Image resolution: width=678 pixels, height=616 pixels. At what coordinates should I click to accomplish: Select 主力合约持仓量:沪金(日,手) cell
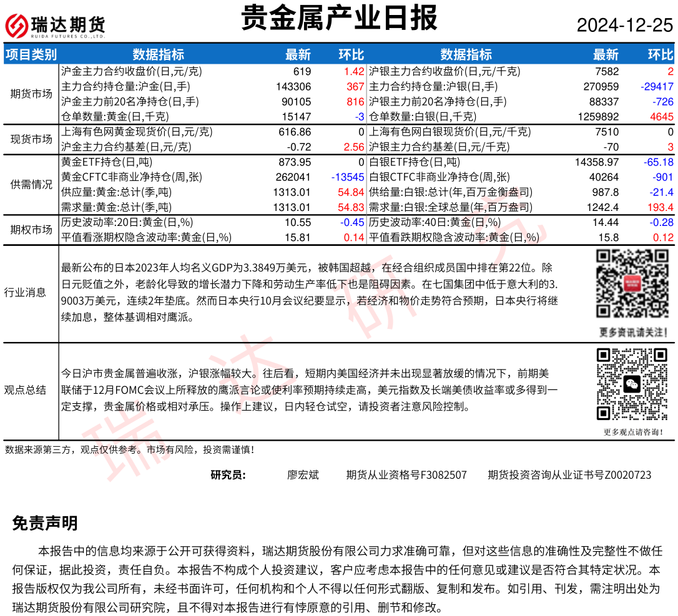coord(125,87)
